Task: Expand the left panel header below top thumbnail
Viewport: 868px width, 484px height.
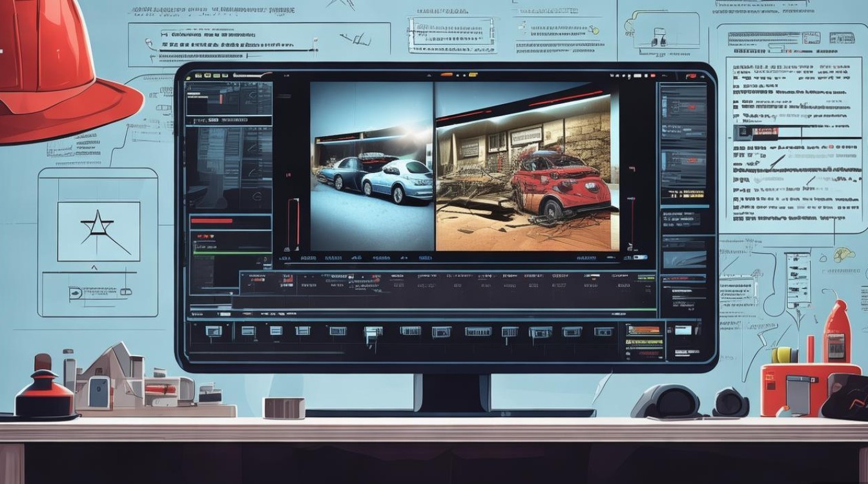Action: [229, 120]
